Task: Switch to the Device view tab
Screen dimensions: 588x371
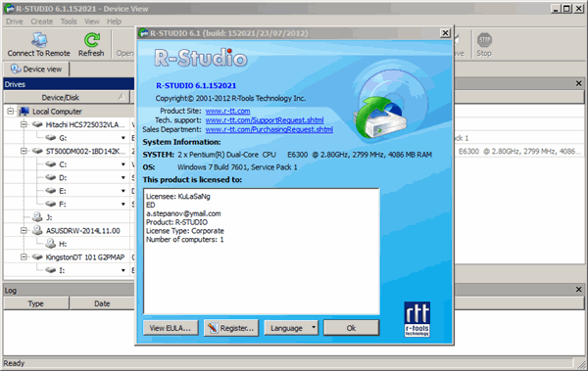Action: tap(36, 69)
